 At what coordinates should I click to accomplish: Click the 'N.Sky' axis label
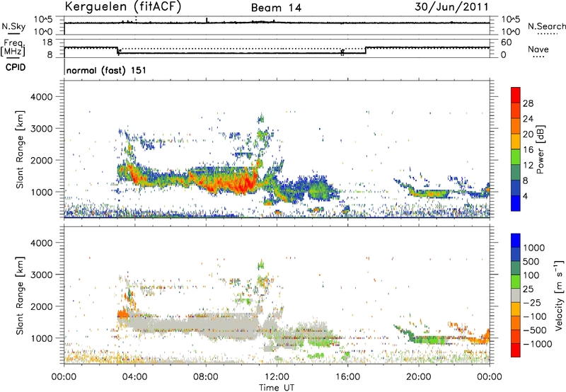pyautogui.click(x=13, y=26)
